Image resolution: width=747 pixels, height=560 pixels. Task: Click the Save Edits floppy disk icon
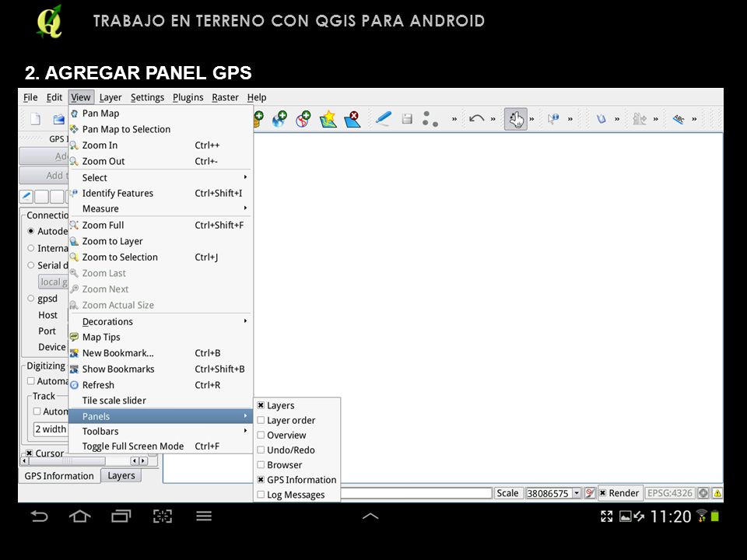[407, 118]
